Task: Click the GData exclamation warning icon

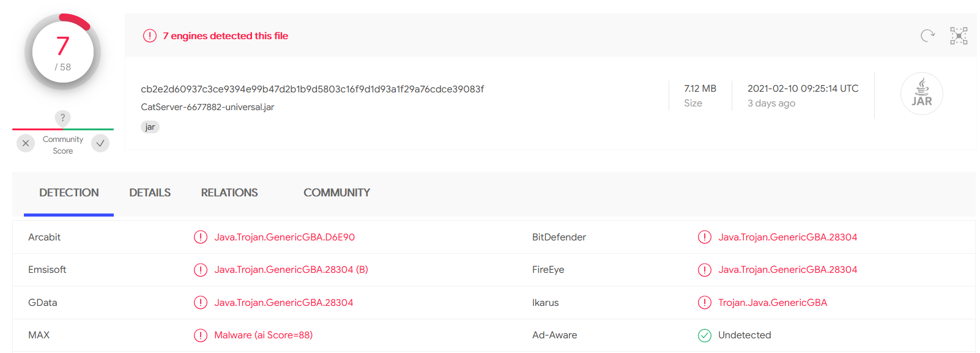Action: (201, 302)
